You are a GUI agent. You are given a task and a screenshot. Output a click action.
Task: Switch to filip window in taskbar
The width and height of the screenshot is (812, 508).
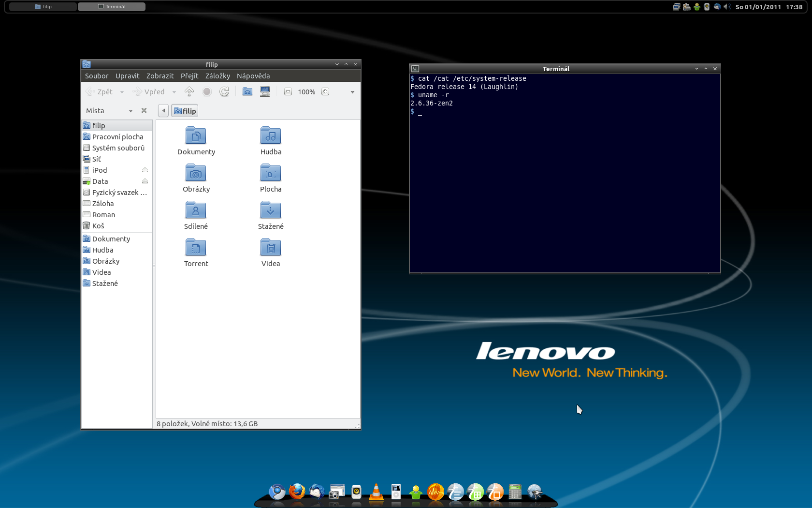pos(43,7)
